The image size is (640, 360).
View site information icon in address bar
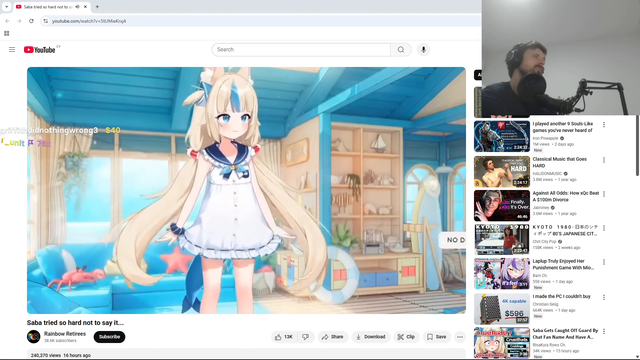45,21
